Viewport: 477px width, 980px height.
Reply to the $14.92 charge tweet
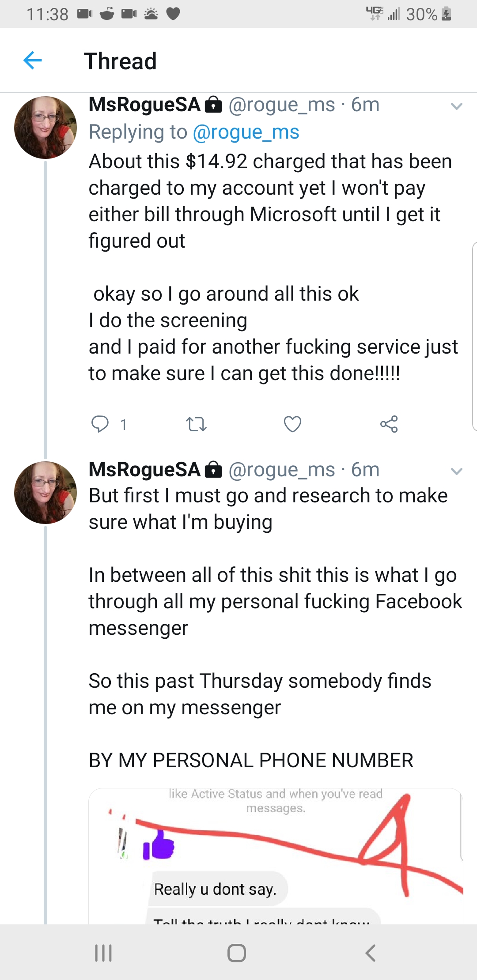coord(100,424)
